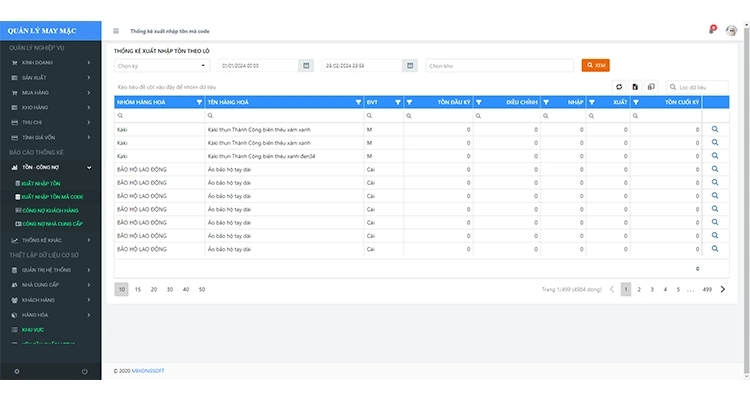This screenshot has width=750, height=400.
Task: Click the orange XEM button
Action: 595,66
